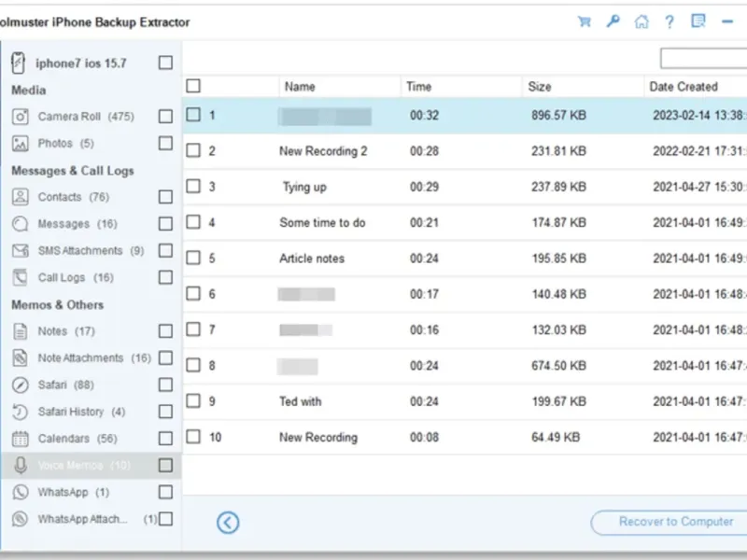Select the 'Some time to do' recording
This screenshot has width=747, height=560.
click(x=322, y=222)
